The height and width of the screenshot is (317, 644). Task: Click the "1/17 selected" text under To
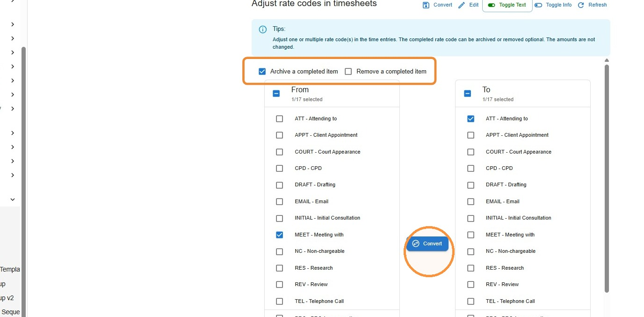click(x=498, y=100)
